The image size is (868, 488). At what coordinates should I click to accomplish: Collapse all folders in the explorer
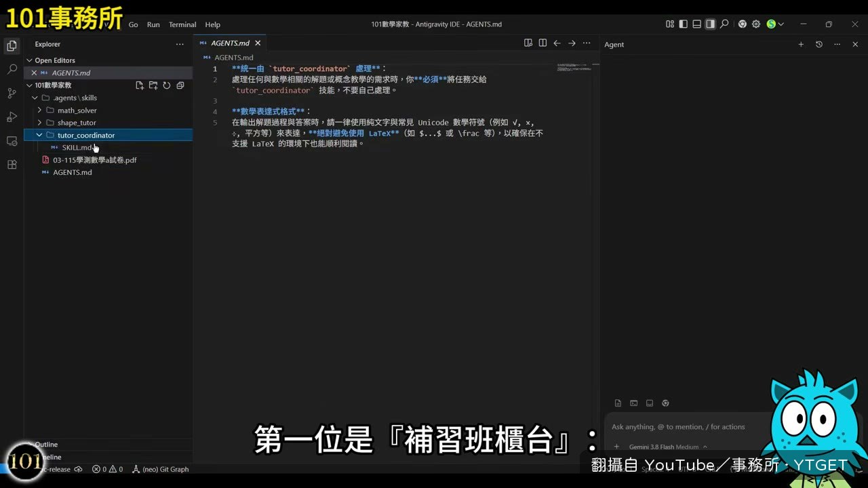point(180,85)
